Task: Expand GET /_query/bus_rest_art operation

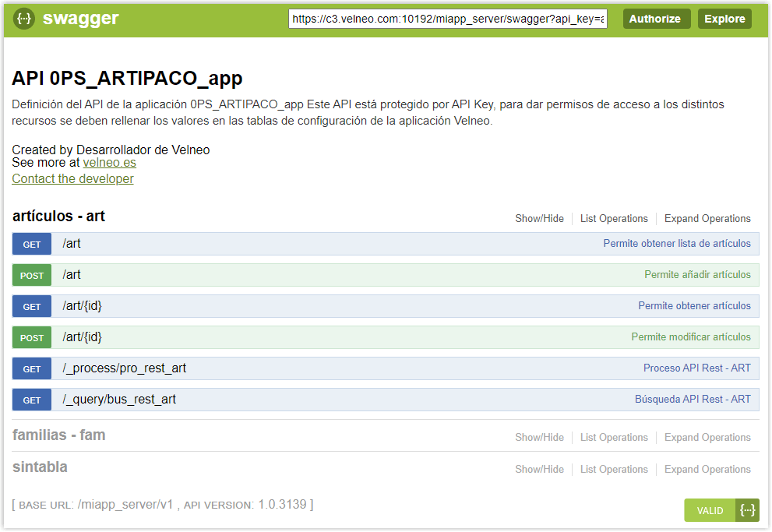Action: click(x=119, y=400)
